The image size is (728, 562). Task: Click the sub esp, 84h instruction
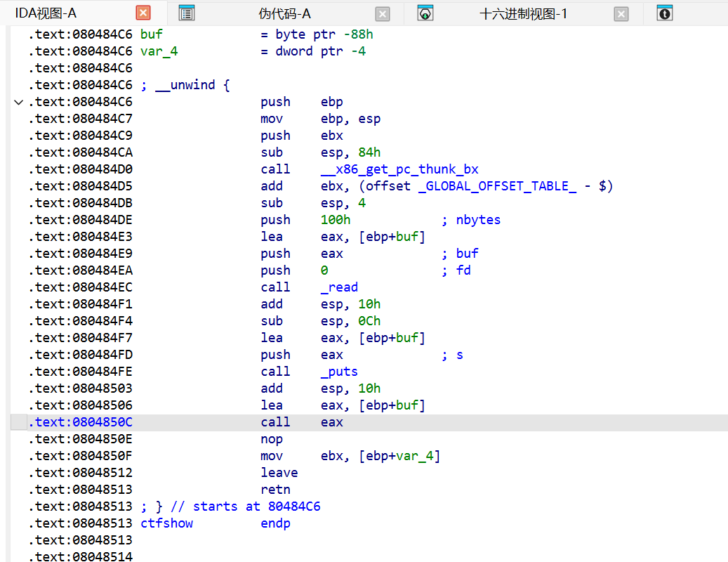point(320,152)
